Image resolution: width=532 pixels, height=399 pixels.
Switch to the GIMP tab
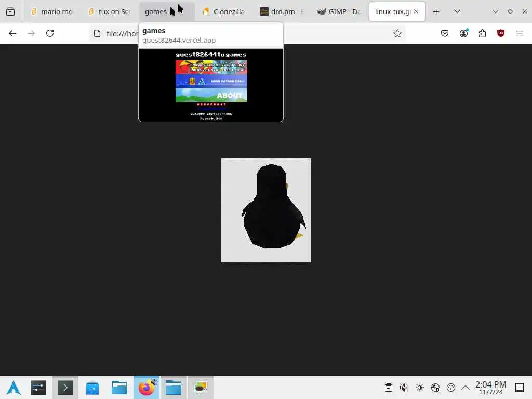[x=339, y=11]
